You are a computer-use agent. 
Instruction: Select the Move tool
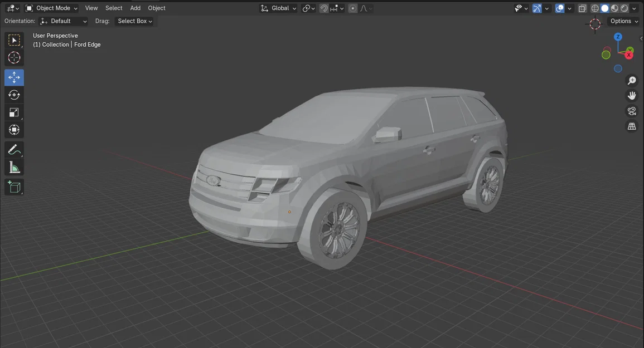pyautogui.click(x=14, y=77)
